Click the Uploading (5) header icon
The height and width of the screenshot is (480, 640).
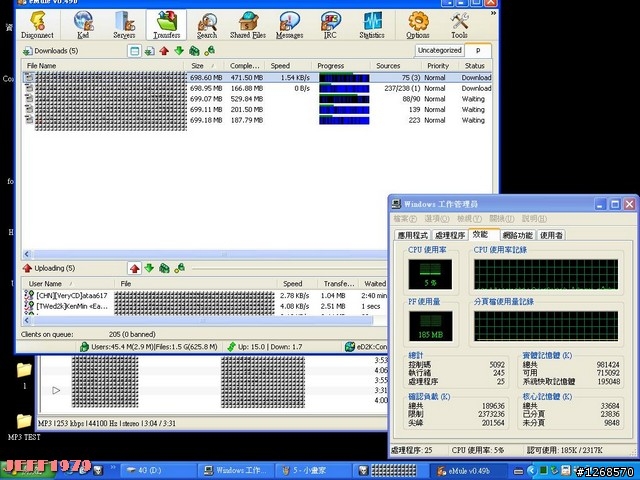(27, 268)
